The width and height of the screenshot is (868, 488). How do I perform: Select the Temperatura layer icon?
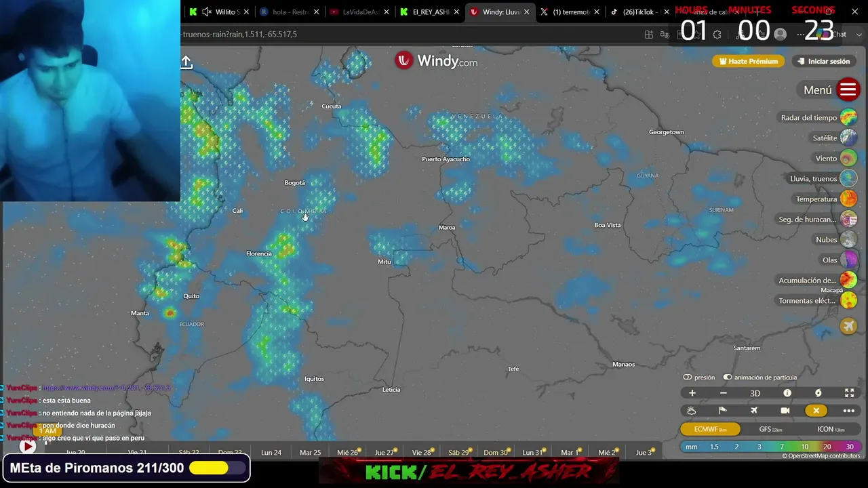click(848, 199)
